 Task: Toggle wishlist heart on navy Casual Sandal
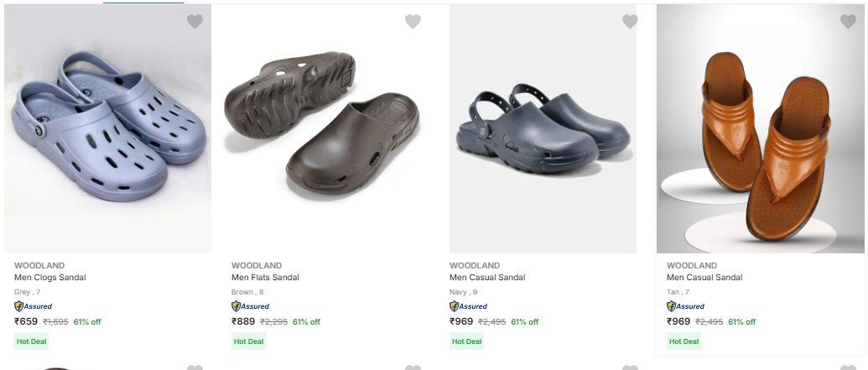(x=630, y=22)
